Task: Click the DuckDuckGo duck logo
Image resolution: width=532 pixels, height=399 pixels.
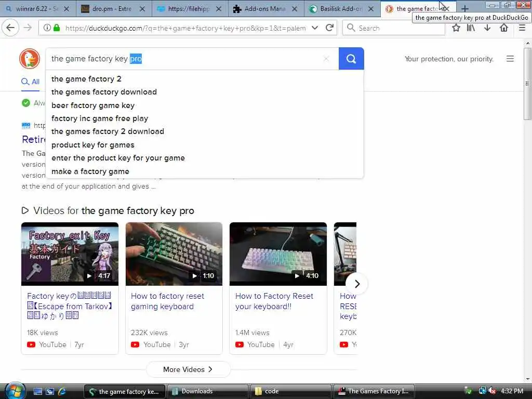Action: [x=30, y=59]
